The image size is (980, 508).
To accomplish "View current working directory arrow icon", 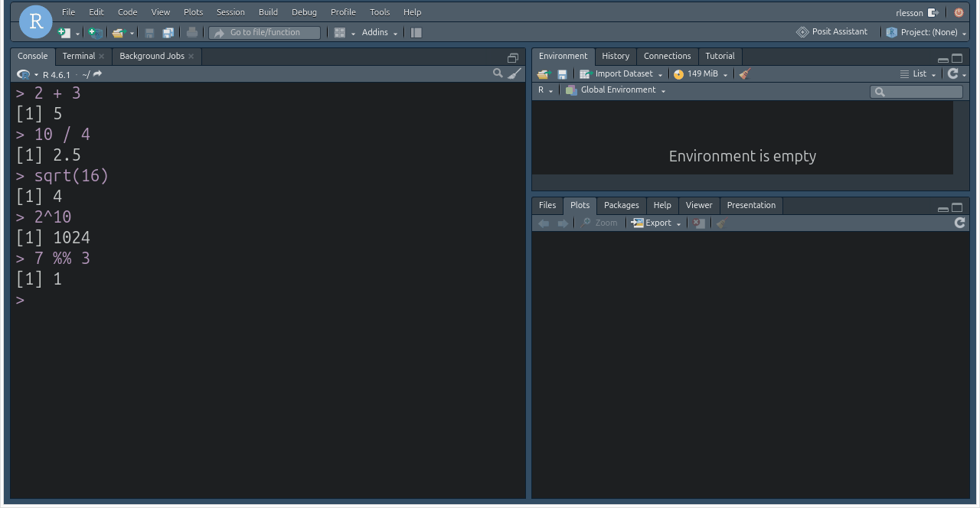I will (x=97, y=74).
